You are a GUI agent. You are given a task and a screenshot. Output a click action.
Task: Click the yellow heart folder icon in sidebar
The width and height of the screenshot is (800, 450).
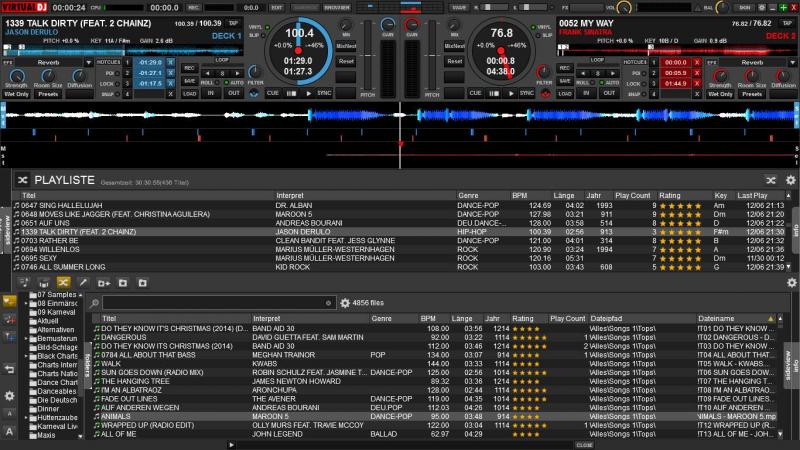point(9,301)
